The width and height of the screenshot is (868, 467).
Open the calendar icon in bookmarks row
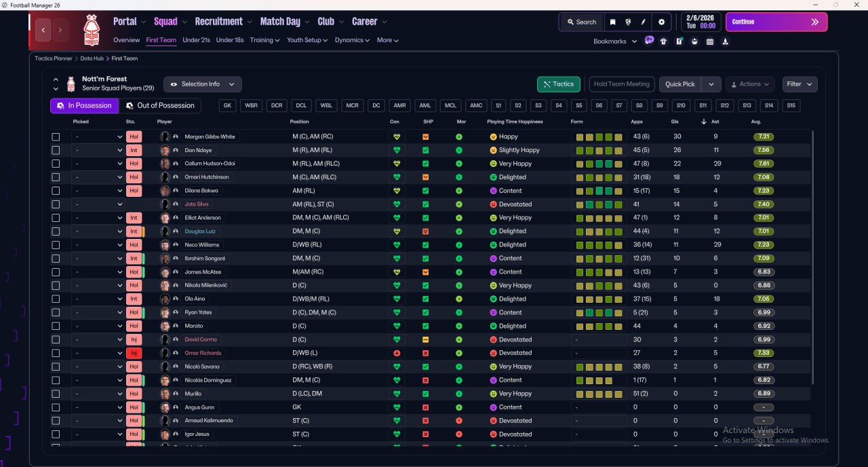pyautogui.click(x=710, y=41)
